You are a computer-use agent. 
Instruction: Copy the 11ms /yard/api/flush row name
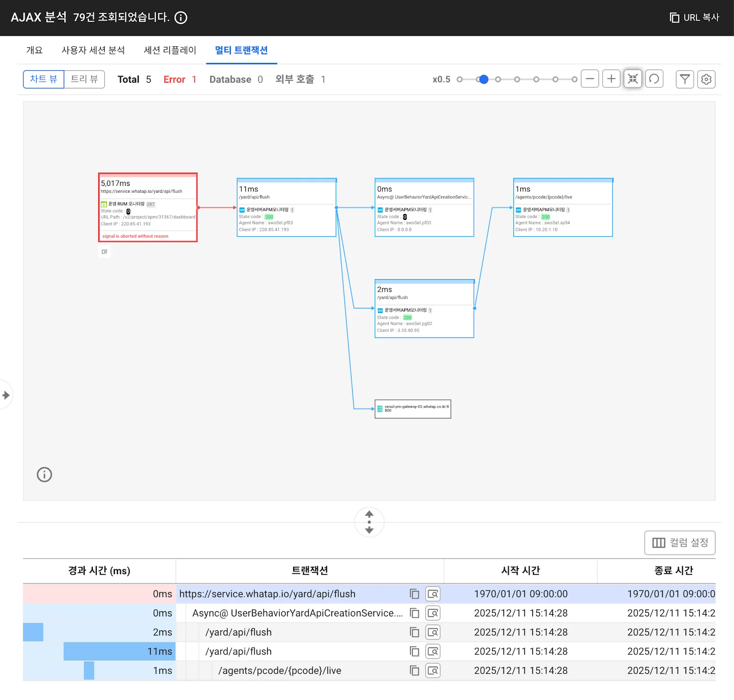coord(414,651)
